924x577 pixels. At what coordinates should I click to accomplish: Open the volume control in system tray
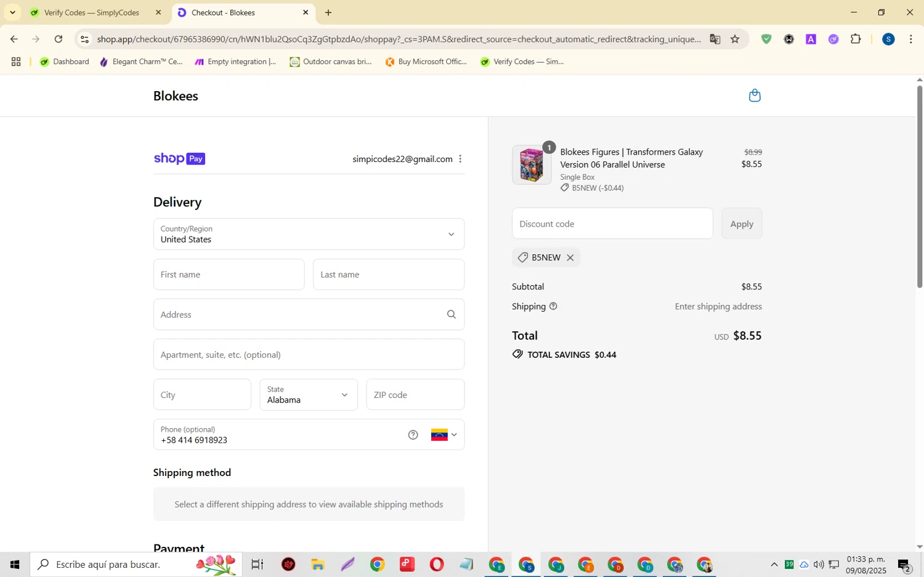pos(819,564)
